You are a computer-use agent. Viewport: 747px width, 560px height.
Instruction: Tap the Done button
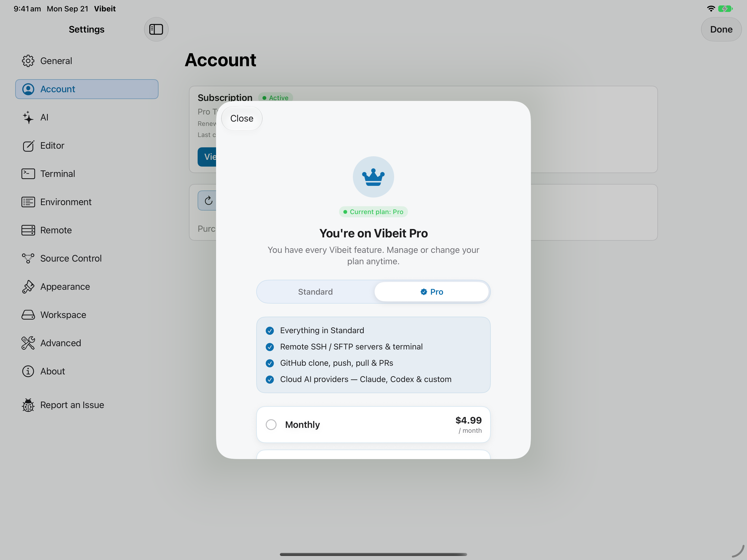tap(721, 29)
